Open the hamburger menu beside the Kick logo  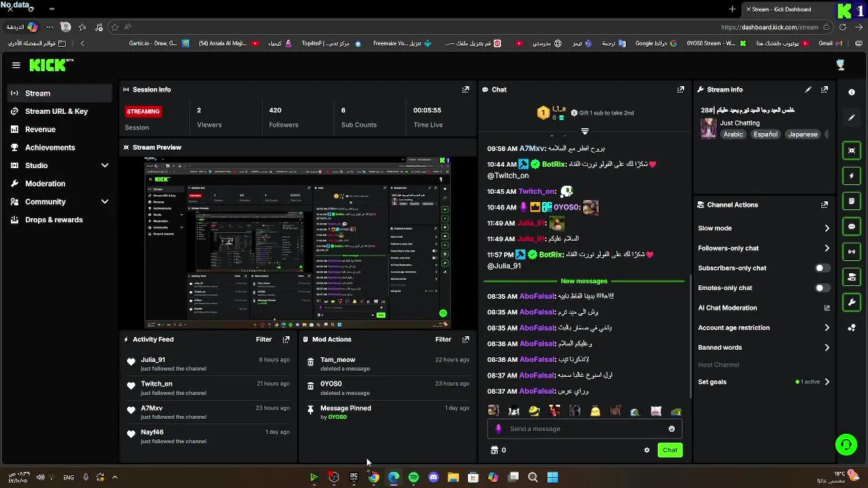pos(16,65)
